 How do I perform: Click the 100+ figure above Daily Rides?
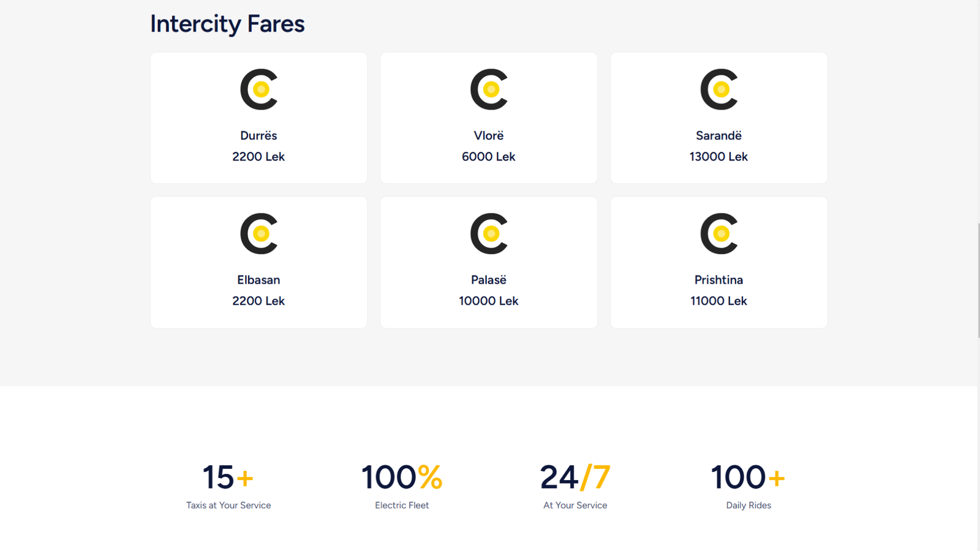(x=748, y=477)
